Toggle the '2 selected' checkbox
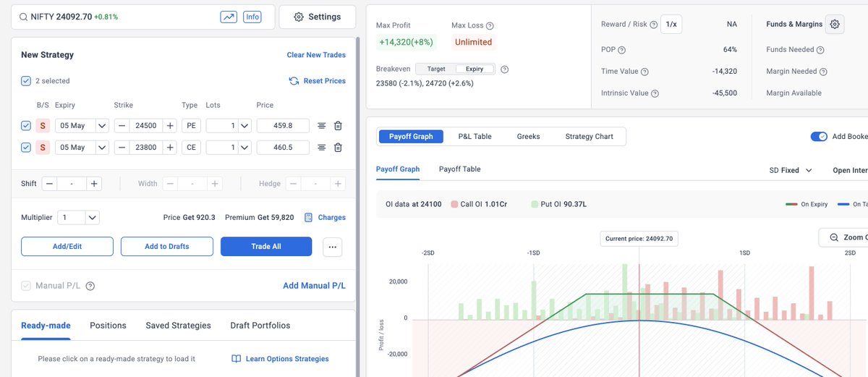 click(x=26, y=81)
